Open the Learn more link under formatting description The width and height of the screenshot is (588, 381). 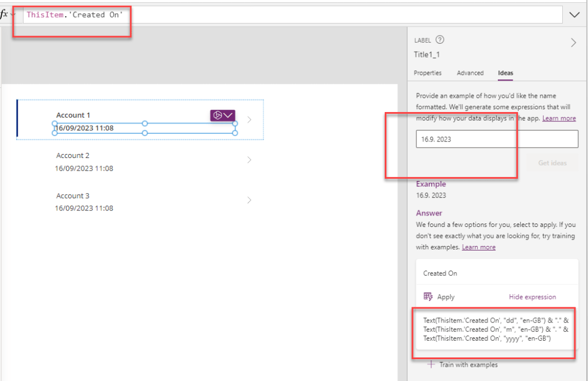point(559,118)
